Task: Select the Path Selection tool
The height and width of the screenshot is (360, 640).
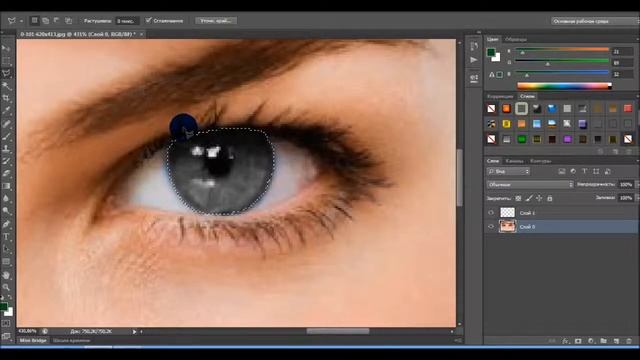Action: 6,249
